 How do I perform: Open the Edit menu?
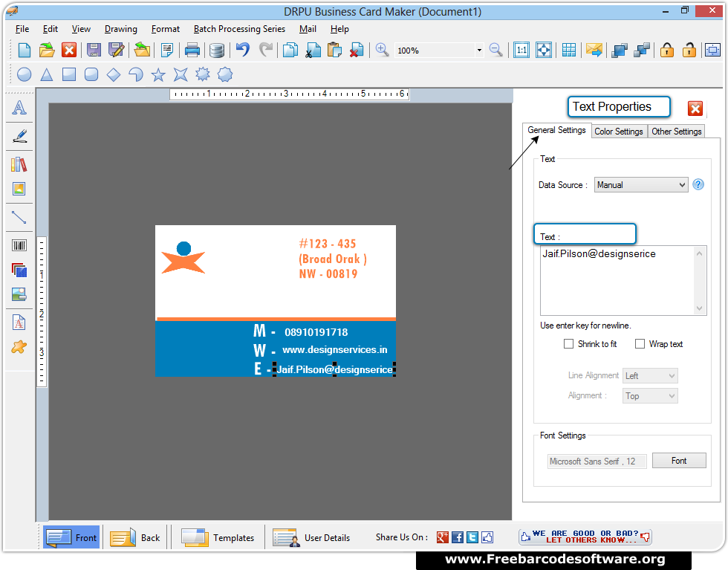coord(51,29)
